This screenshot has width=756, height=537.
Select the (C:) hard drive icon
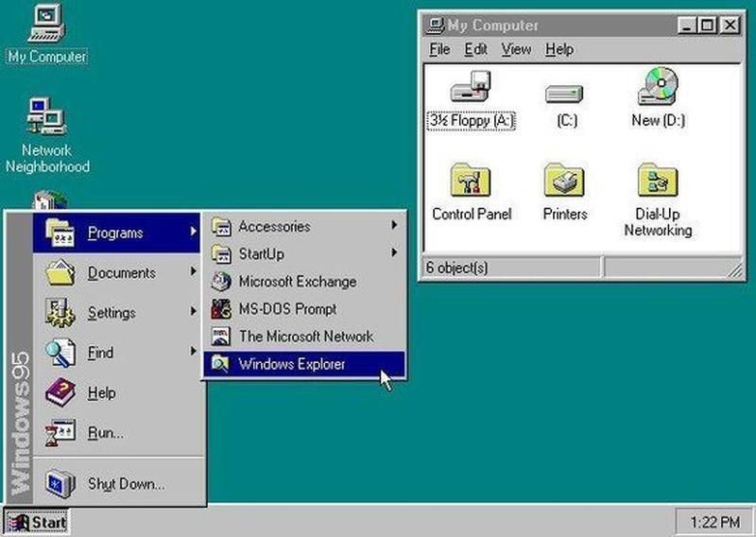click(x=565, y=94)
